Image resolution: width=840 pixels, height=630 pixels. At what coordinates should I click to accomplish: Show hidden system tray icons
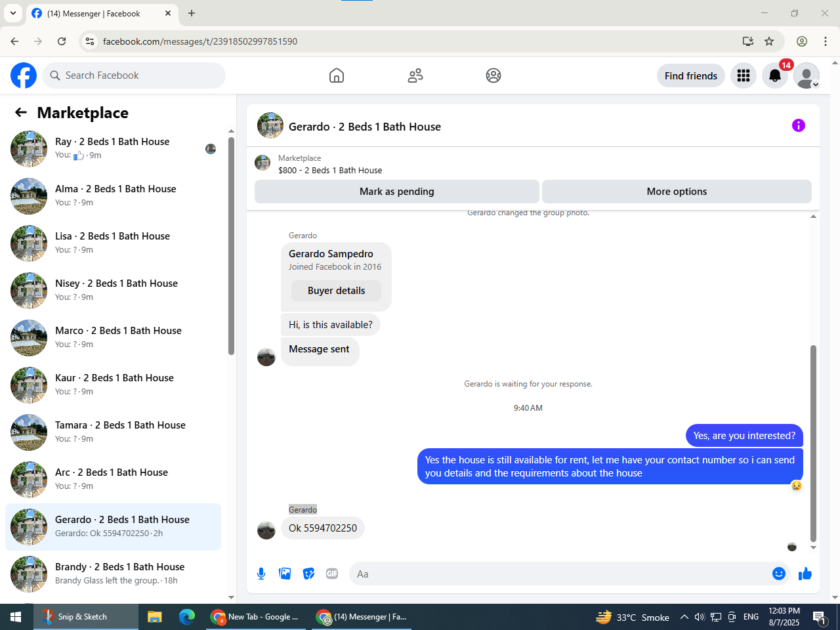point(684,617)
